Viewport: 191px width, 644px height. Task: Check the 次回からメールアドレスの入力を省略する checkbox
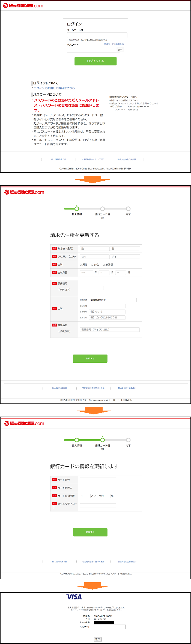click(x=68, y=40)
